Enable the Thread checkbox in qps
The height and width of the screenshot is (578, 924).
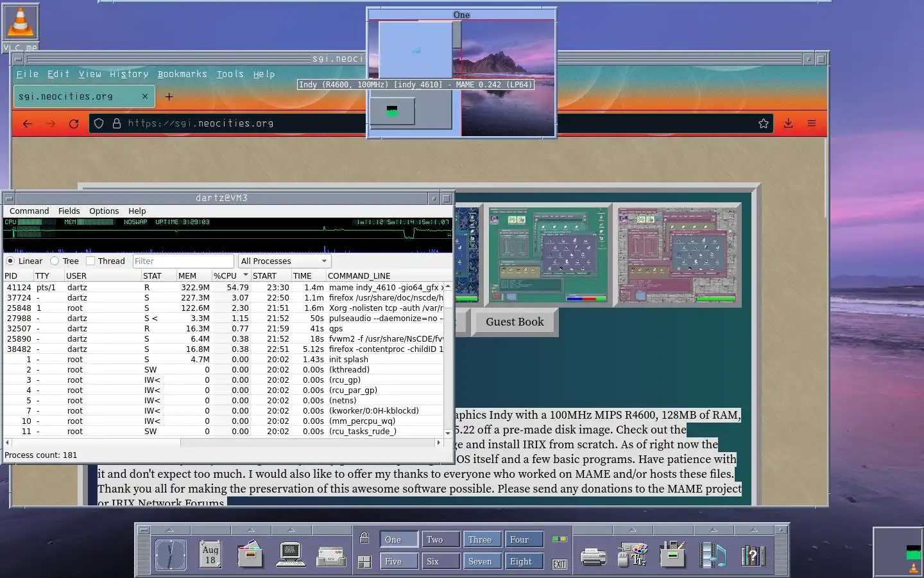[90, 261]
